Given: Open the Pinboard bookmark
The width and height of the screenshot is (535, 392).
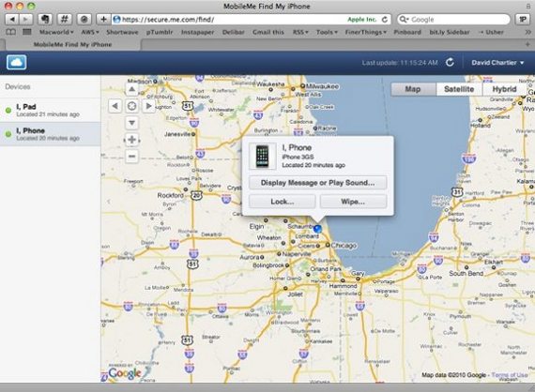Looking at the screenshot, I should tap(407, 32).
